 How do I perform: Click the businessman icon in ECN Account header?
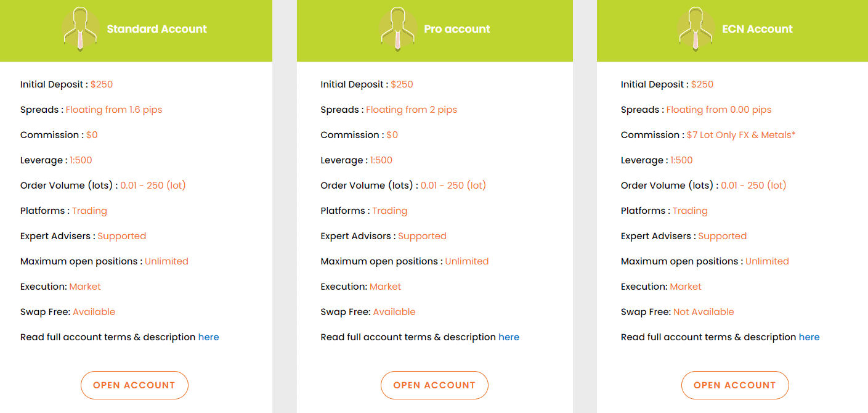(x=695, y=28)
